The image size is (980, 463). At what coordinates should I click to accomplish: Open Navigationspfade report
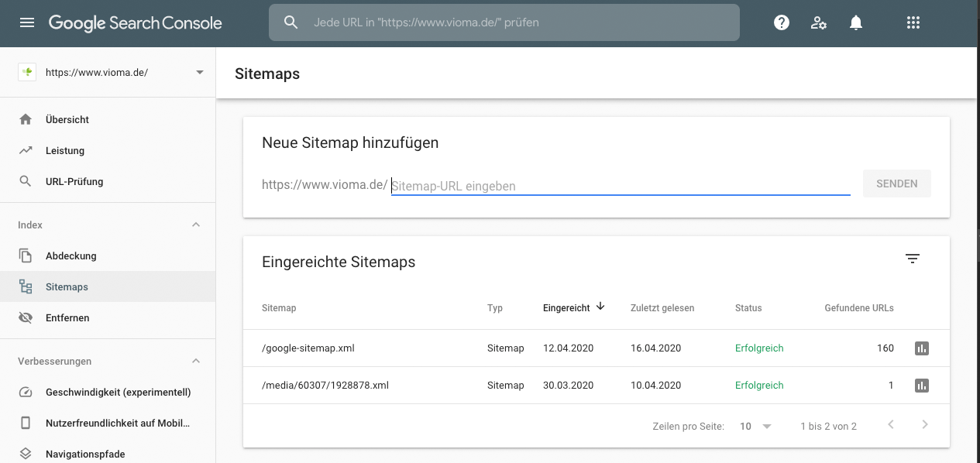108,454
